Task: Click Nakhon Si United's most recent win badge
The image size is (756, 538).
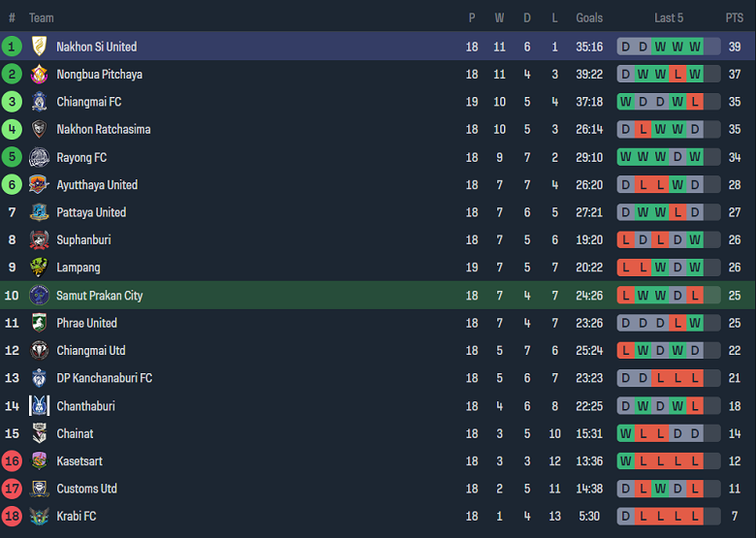Action: 695,47
